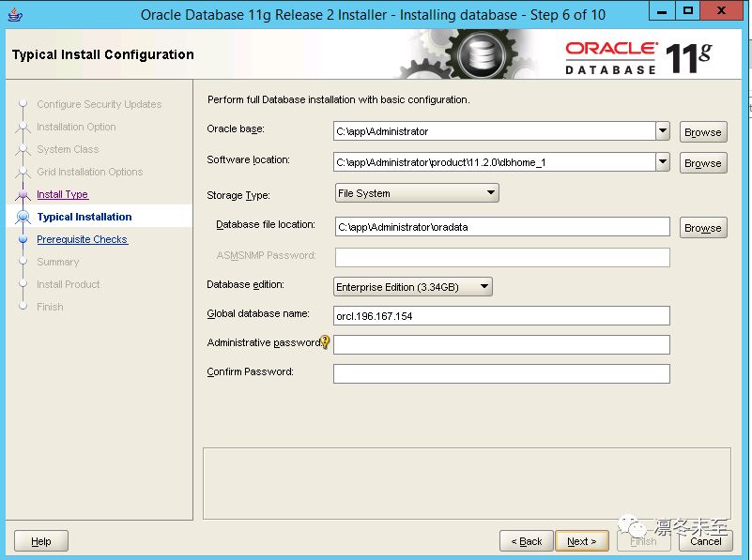The height and width of the screenshot is (560, 752).
Task: Cancel the installation
Action: (x=705, y=541)
